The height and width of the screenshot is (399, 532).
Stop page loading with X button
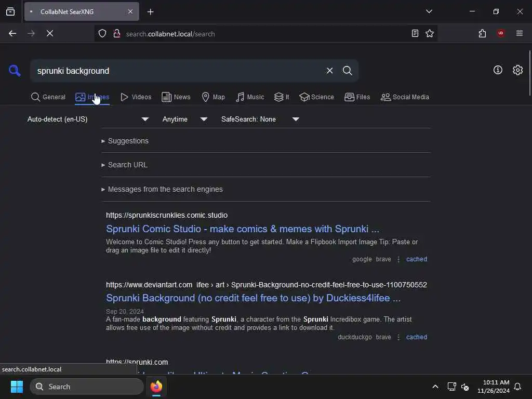pos(50,33)
